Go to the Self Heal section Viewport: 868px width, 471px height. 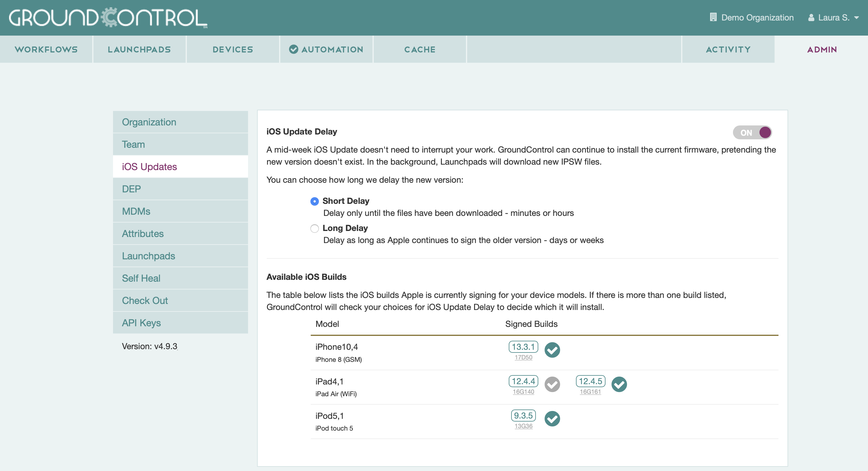180,278
